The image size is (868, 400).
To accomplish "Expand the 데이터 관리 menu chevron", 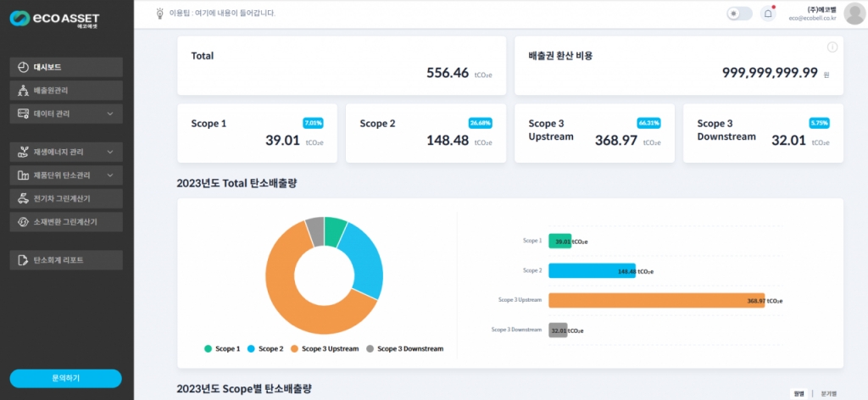I will tap(110, 114).
